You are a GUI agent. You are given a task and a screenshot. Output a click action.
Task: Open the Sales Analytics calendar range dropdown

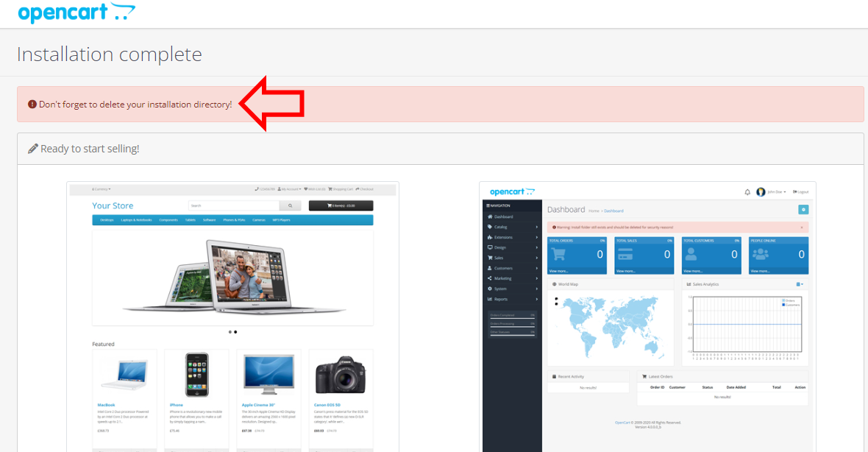pos(800,284)
